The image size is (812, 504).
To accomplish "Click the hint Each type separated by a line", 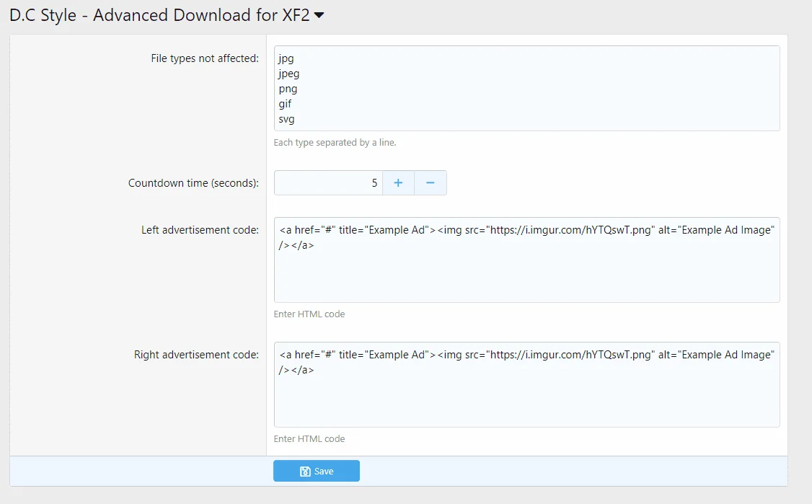I will 335,142.
